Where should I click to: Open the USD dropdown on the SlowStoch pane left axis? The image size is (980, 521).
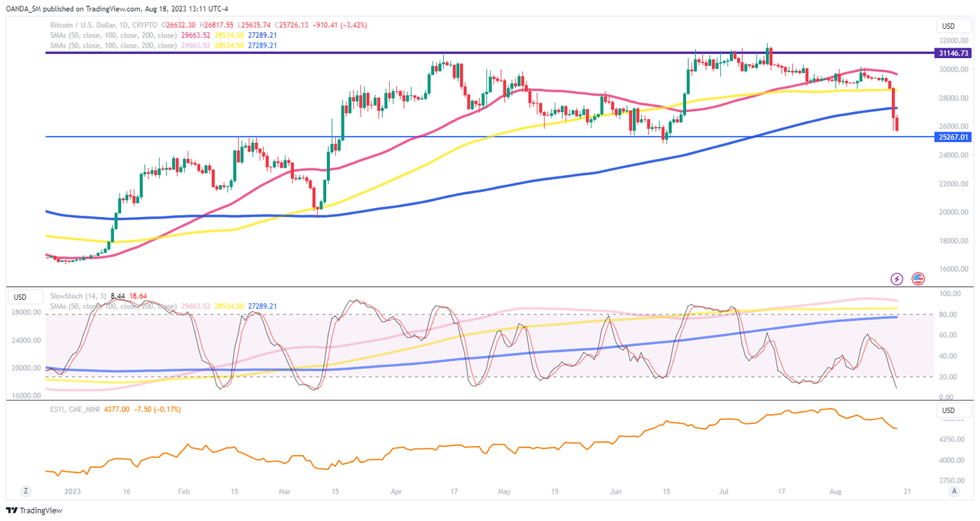click(x=20, y=297)
